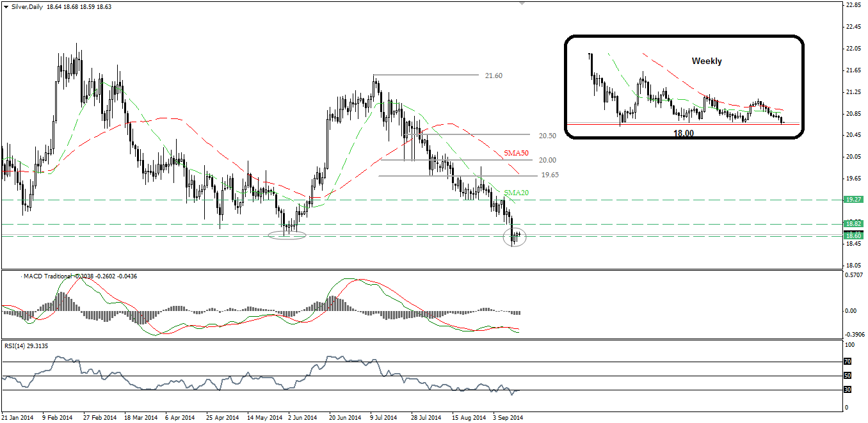Click the 9 Feb 2014 date label
Screen dimensions: 868x423
point(58,417)
